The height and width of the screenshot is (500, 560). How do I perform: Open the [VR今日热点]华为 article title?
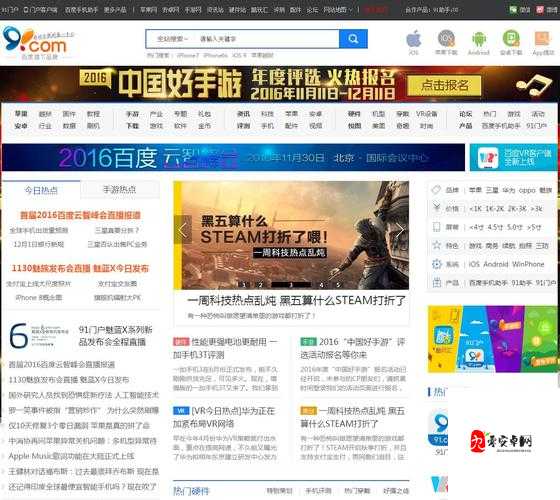click(225, 417)
